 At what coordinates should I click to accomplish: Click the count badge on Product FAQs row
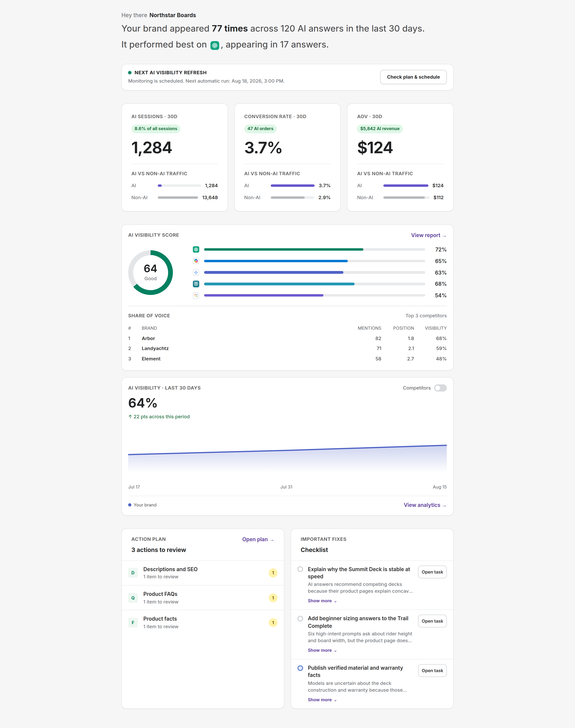pyautogui.click(x=273, y=598)
